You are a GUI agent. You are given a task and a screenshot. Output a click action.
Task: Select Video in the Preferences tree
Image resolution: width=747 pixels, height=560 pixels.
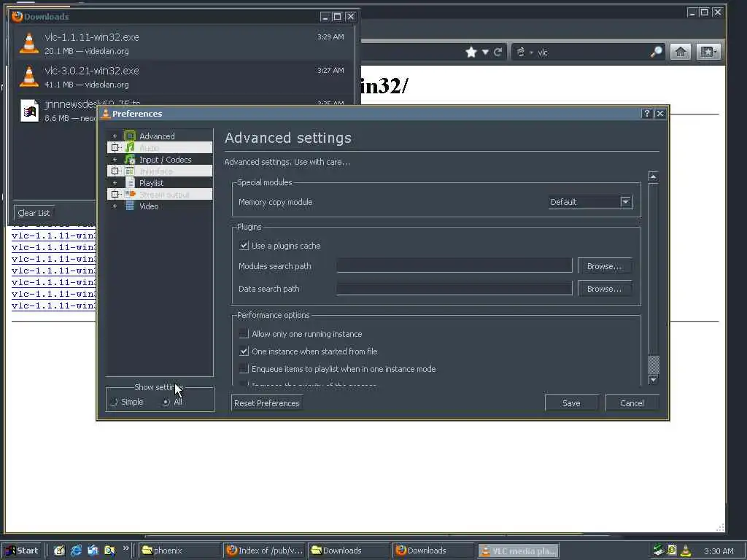coord(149,206)
